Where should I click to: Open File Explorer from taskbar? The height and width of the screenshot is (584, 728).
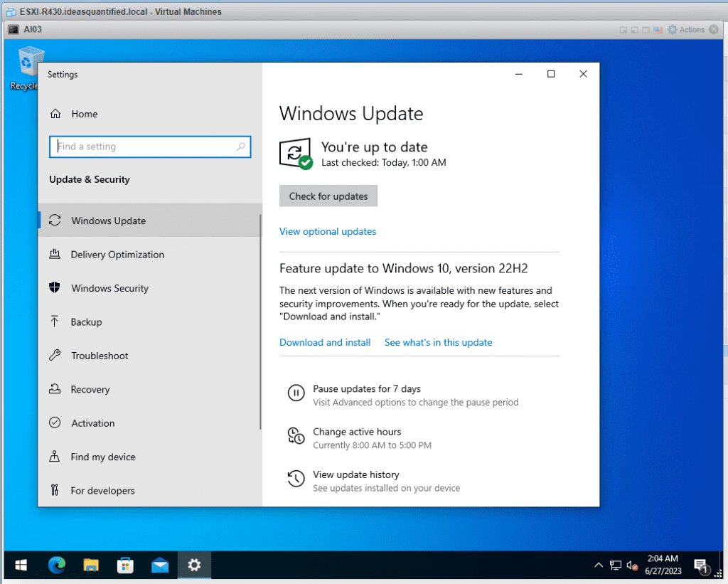(x=91, y=565)
